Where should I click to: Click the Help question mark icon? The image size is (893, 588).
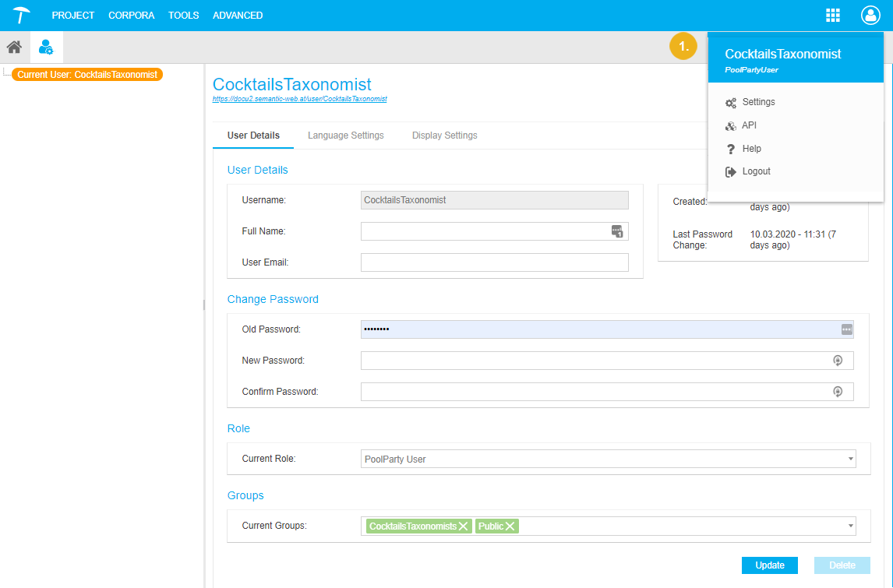coord(731,149)
